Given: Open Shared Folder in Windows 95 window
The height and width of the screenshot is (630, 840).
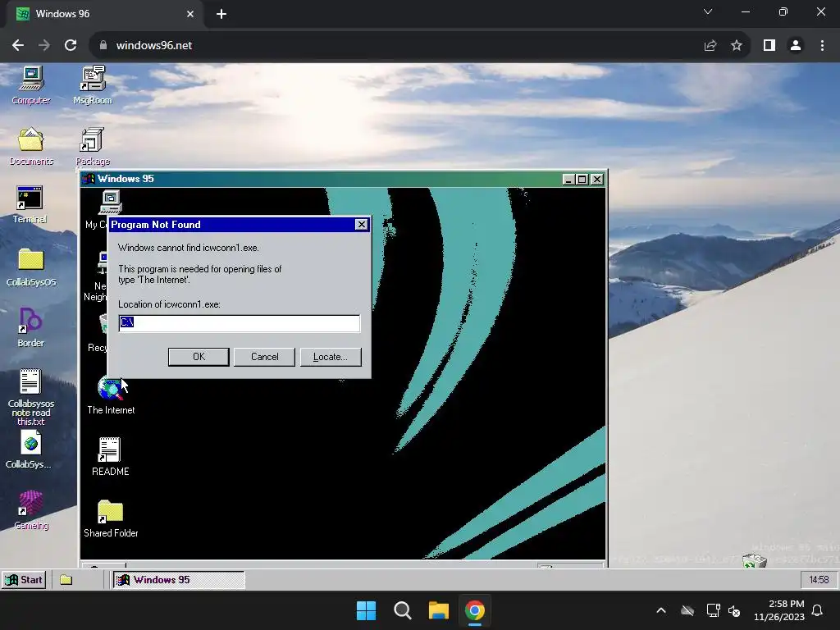Looking at the screenshot, I should tap(111, 519).
